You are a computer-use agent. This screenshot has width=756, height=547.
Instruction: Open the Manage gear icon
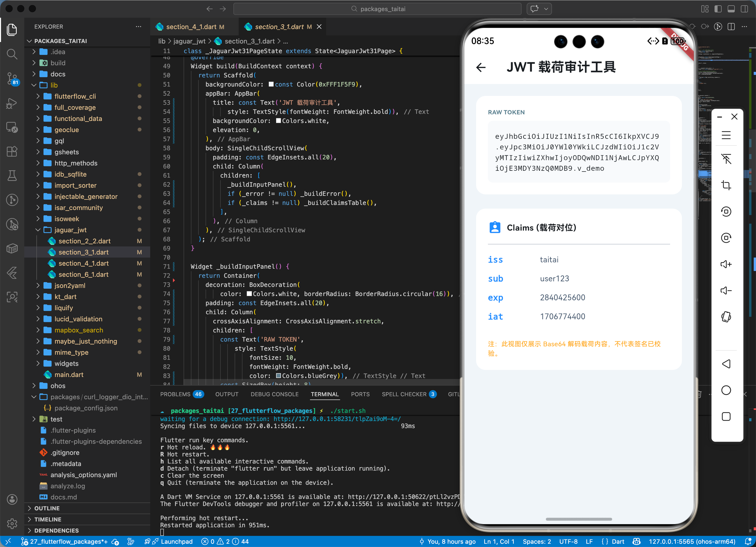[12, 523]
